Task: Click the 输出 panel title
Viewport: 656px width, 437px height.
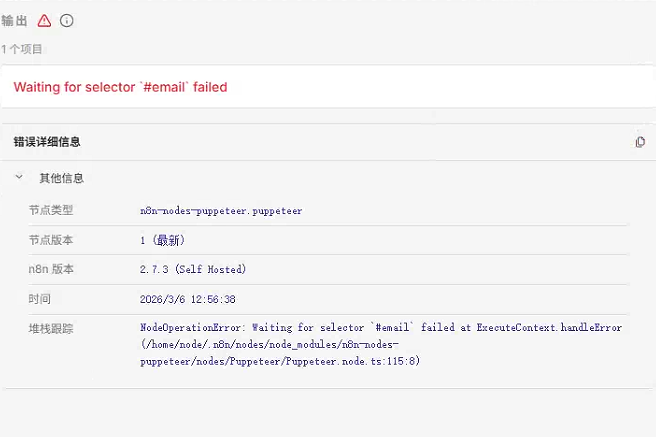Action: pyautogui.click(x=15, y=20)
